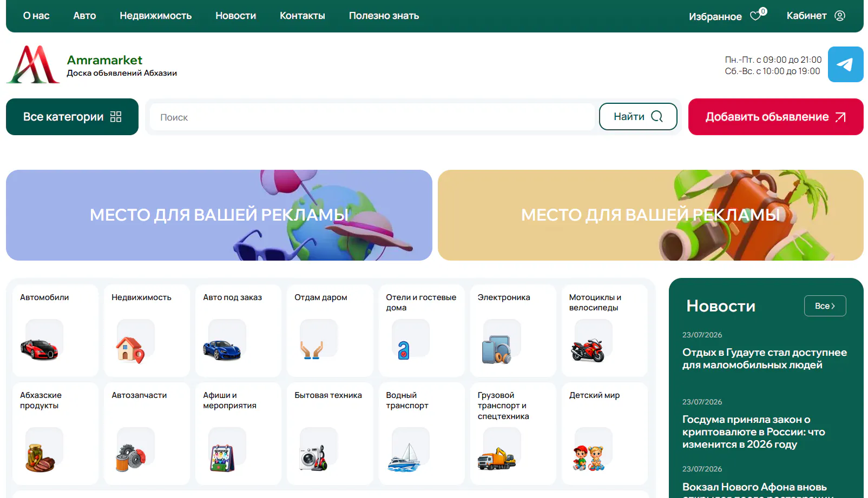
Task: Open the Полезно знать menu item
Action: [384, 16]
